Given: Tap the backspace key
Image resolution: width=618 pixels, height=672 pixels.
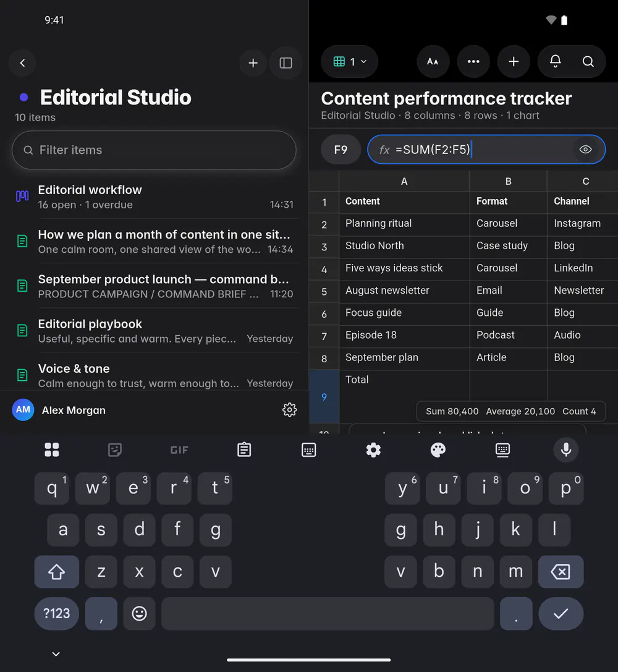Looking at the screenshot, I should coord(561,572).
